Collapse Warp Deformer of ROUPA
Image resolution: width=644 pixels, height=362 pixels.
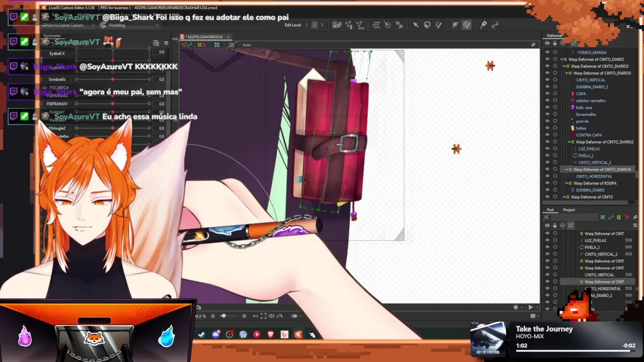point(568,183)
